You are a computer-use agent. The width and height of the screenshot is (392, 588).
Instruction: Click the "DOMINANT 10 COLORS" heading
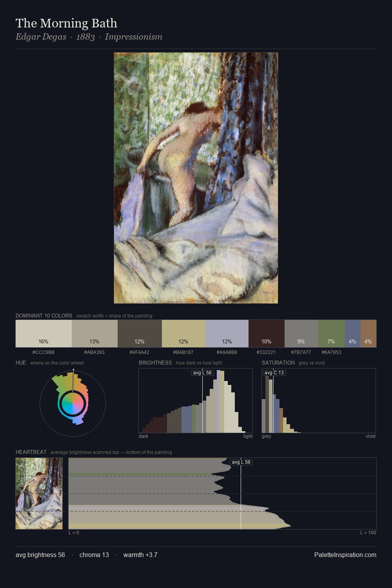point(44,316)
